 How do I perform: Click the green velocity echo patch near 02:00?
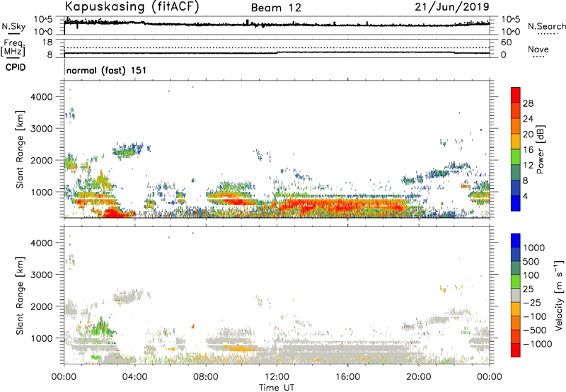tap(102, 327)
